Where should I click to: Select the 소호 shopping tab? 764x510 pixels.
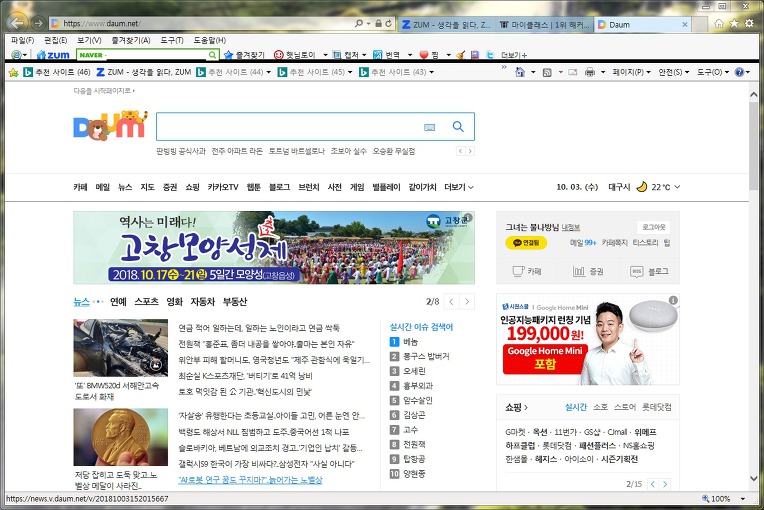click(x=600, y=407)
